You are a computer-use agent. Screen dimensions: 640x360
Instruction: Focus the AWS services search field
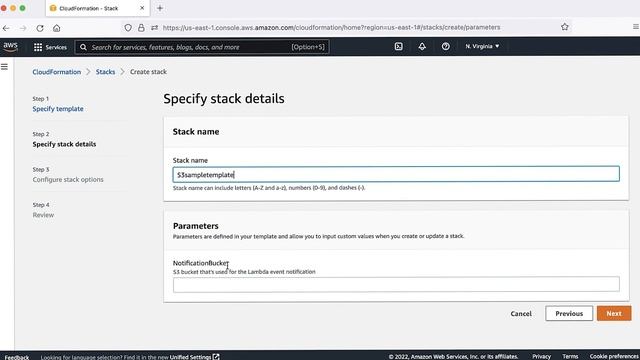coord(202,47)
